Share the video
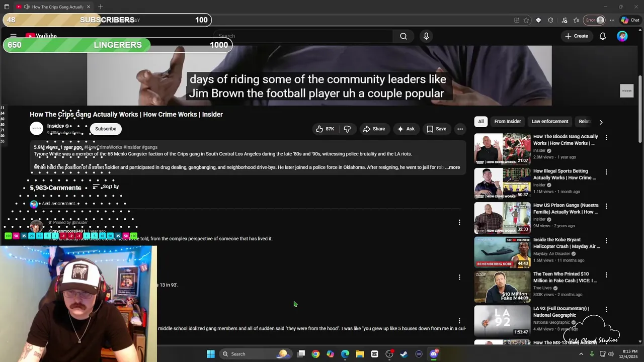The width and height of the screenshot is (644, 362). tap(374, 129)
